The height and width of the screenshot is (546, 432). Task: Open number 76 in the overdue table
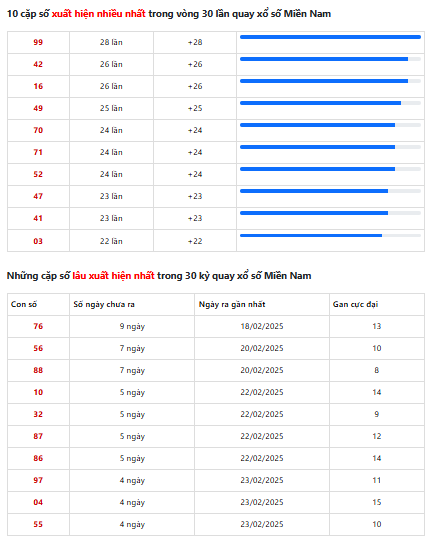pos(38,326)
